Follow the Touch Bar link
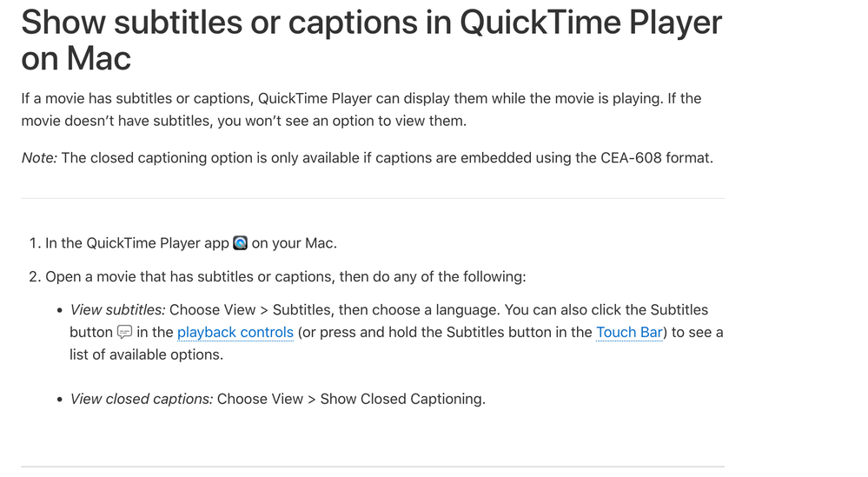The image size is (868, 477). tap(629, 333)
